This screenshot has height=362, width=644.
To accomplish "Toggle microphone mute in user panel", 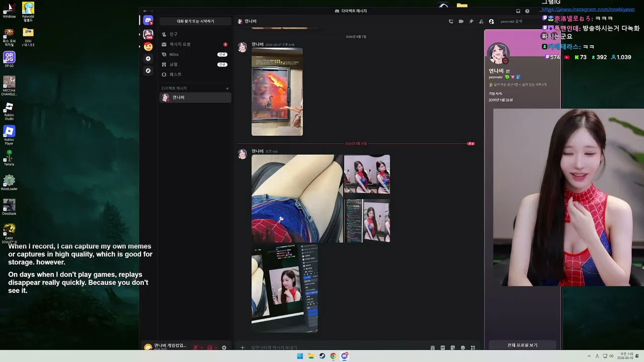I will [196, 347].
